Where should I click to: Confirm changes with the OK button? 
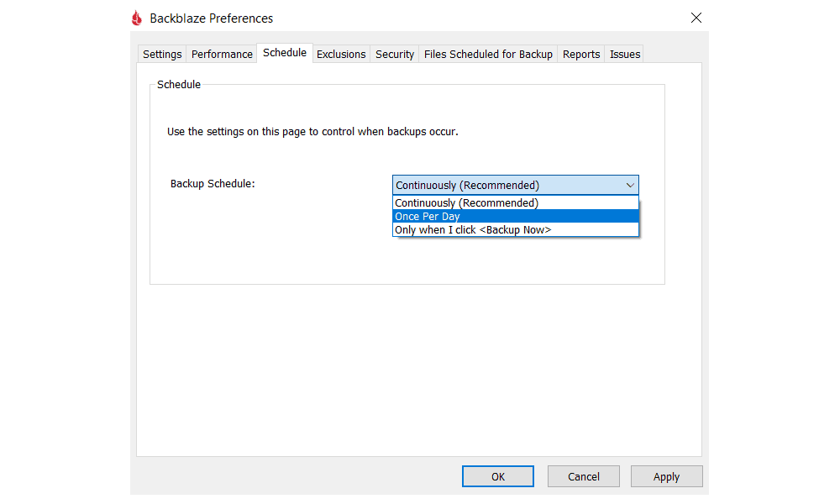coord(497,476)
